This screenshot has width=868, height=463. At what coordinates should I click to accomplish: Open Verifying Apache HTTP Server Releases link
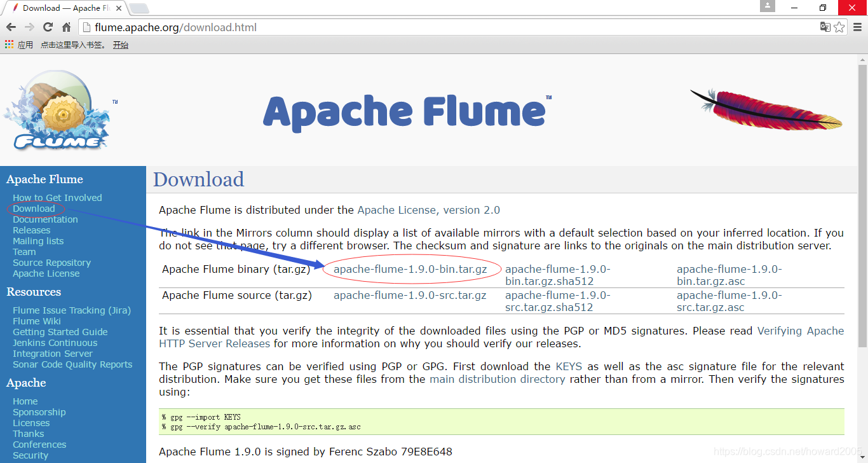(501, 337)
